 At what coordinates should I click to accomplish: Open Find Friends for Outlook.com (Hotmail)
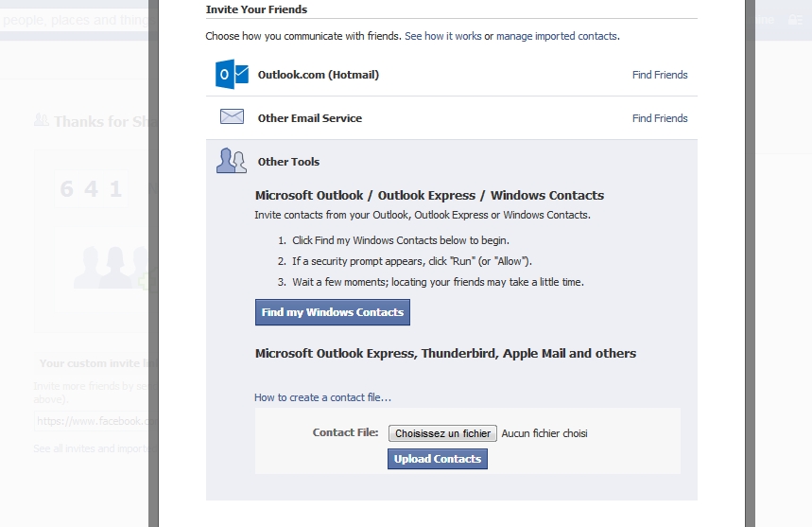660,75
